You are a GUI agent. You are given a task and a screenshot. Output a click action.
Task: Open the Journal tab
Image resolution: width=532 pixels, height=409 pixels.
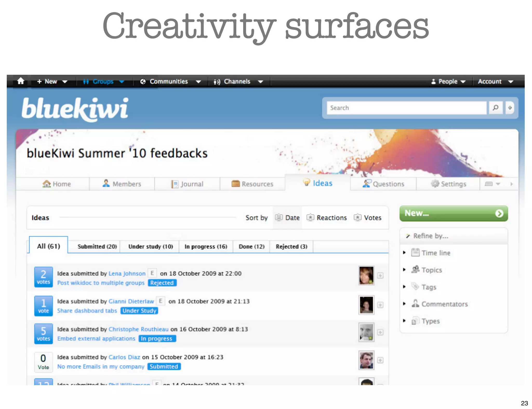point(187,184)
